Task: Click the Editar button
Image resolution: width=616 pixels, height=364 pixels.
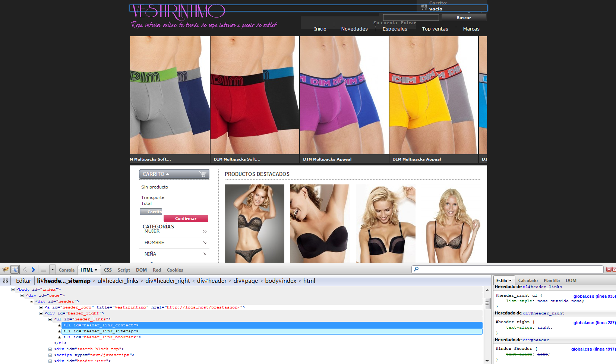Action: pos(23,281)
